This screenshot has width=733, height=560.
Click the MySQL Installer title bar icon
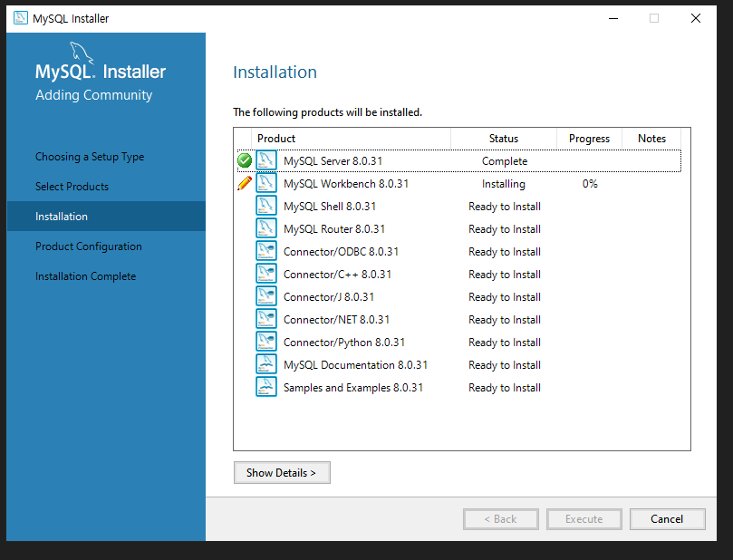point(21,18)
